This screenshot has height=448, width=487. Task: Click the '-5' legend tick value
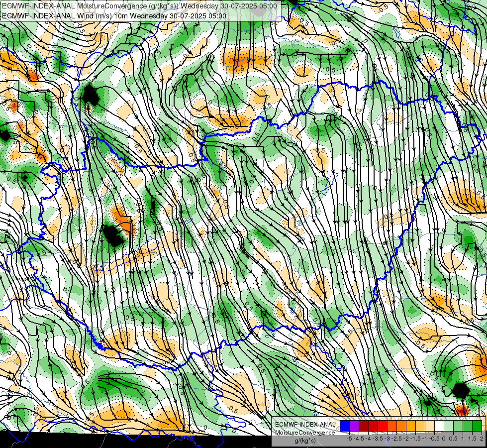349,439
